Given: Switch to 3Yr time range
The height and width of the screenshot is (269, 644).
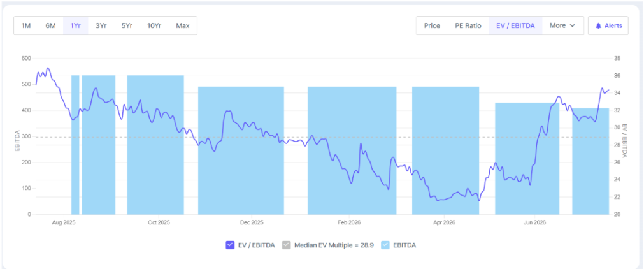Looking at the screenshot, I should point(101,25).
